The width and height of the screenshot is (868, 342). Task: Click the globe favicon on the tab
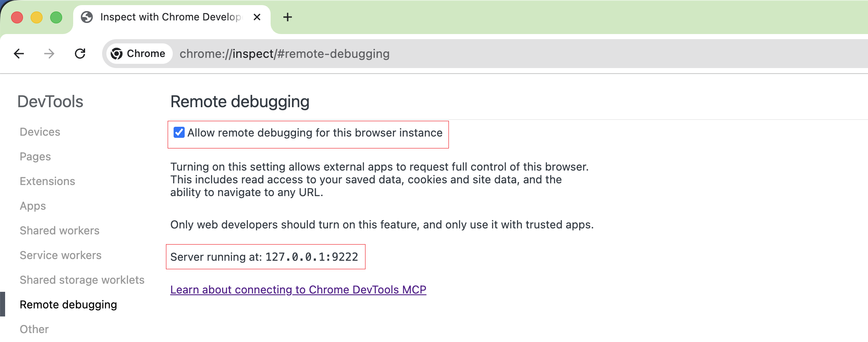[87, 17]
